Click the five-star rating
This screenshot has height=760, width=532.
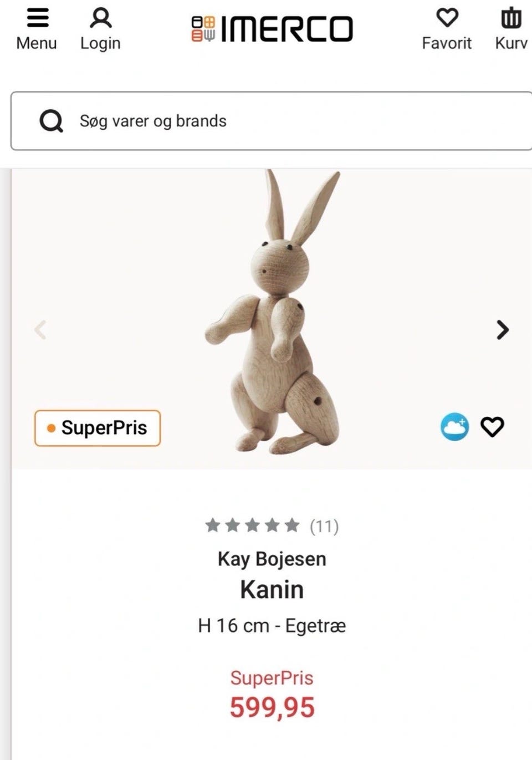[x=252, y=526]
